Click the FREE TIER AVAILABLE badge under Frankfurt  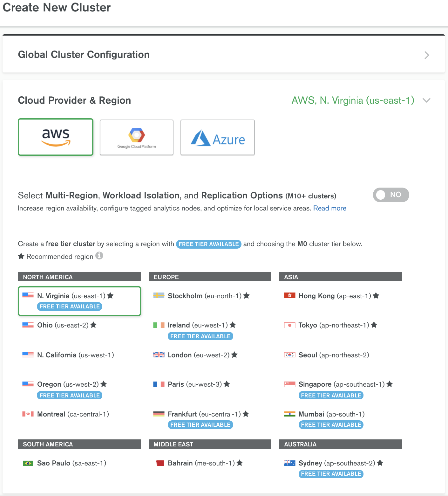click(x=200, y=425)
